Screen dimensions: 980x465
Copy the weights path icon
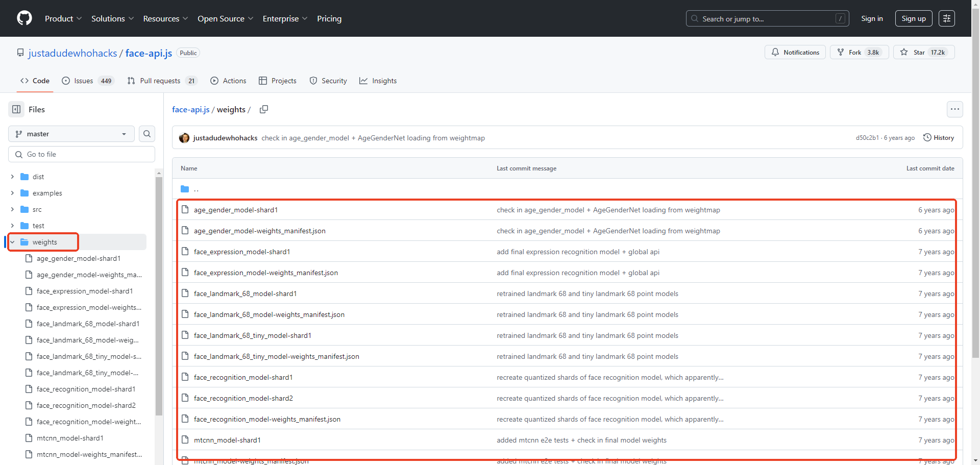[x=264, y=109]
